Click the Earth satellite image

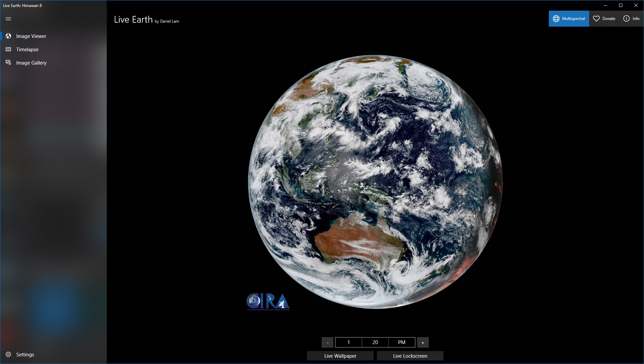tap(375, 182)
